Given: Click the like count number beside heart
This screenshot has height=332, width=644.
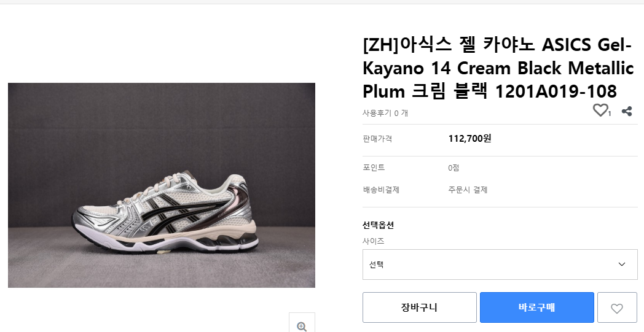Looking at the screenshot, I should pos(610,114).
